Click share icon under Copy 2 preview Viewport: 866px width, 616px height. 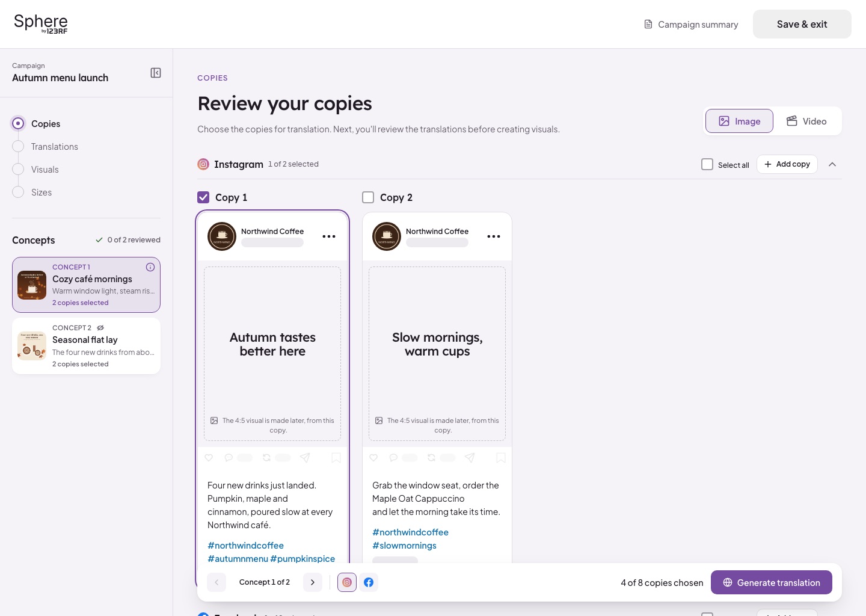470,458
